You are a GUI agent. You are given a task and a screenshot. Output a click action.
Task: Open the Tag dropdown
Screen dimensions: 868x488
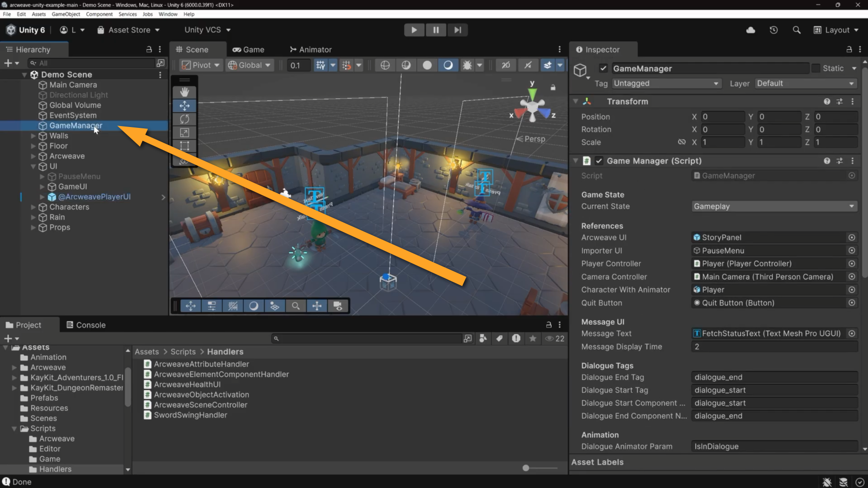click(x=666, y=84)
